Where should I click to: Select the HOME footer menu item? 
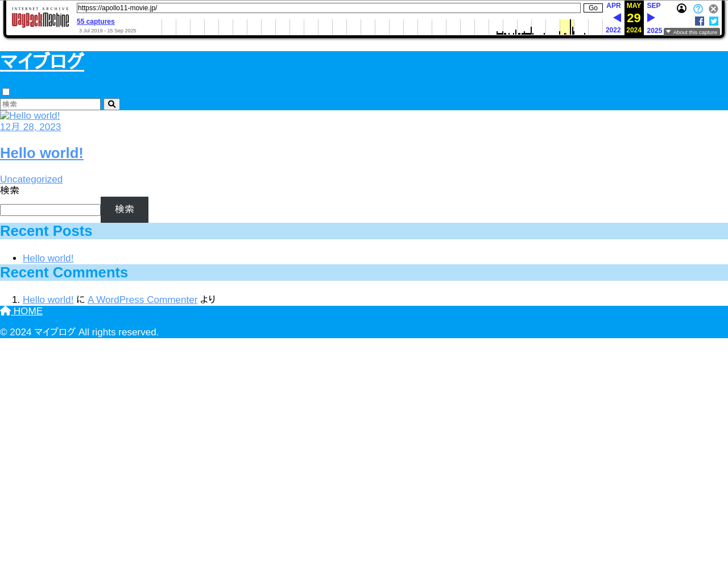tap(22, 311)
